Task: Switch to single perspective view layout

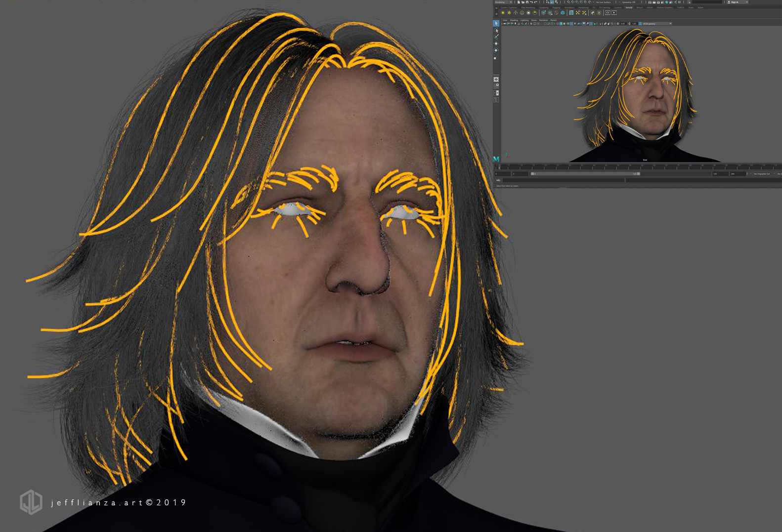Action: click(x=496, y=80)
